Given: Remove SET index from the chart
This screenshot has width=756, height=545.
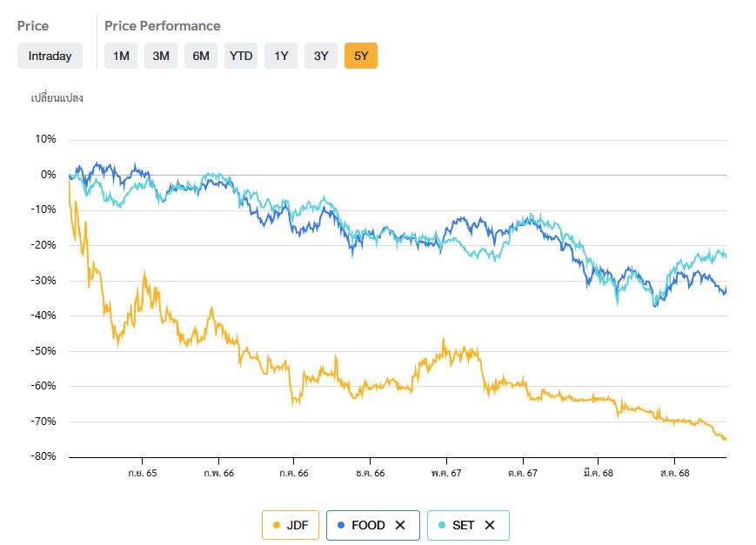Looking at the screenshot, I should (x=490, y=525).
